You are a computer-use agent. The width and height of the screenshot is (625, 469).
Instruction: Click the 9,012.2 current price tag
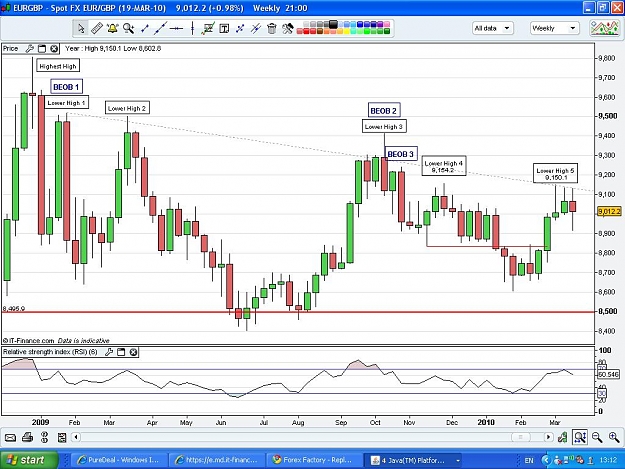click(609, 212)
